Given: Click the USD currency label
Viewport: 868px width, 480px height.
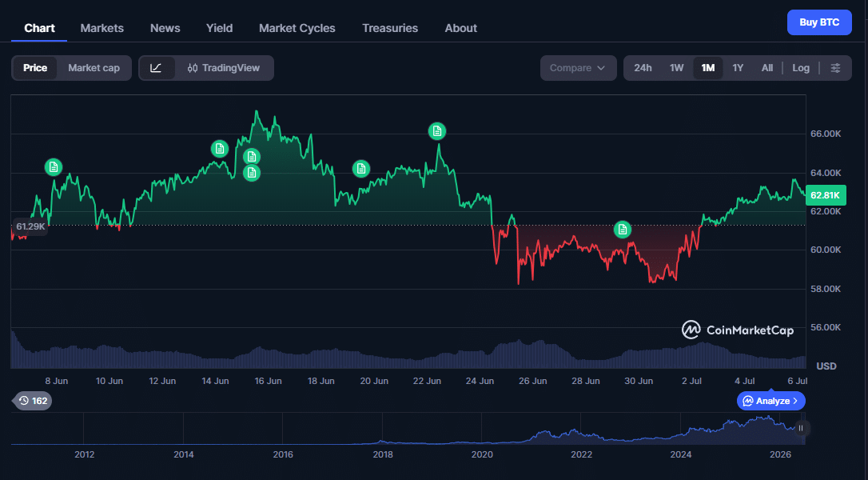Looking at the screenshot, I should click(826, 366).
